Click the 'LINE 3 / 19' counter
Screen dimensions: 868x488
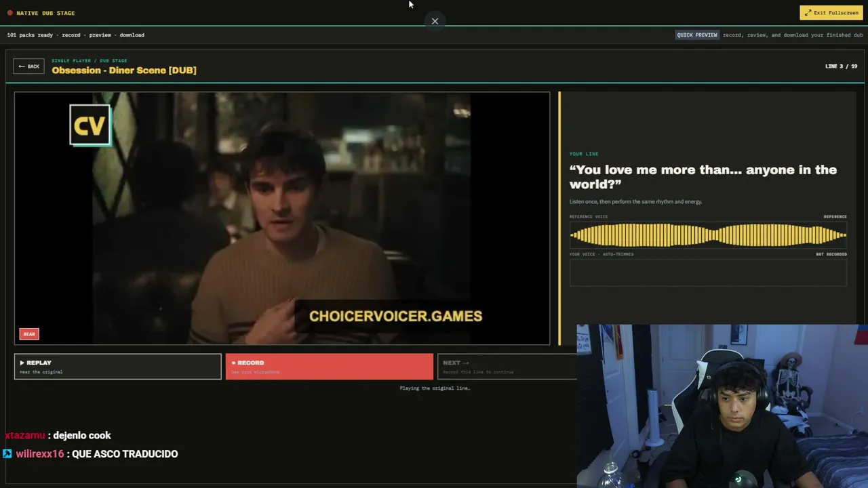pyautogui.click(x=841, y=66)
